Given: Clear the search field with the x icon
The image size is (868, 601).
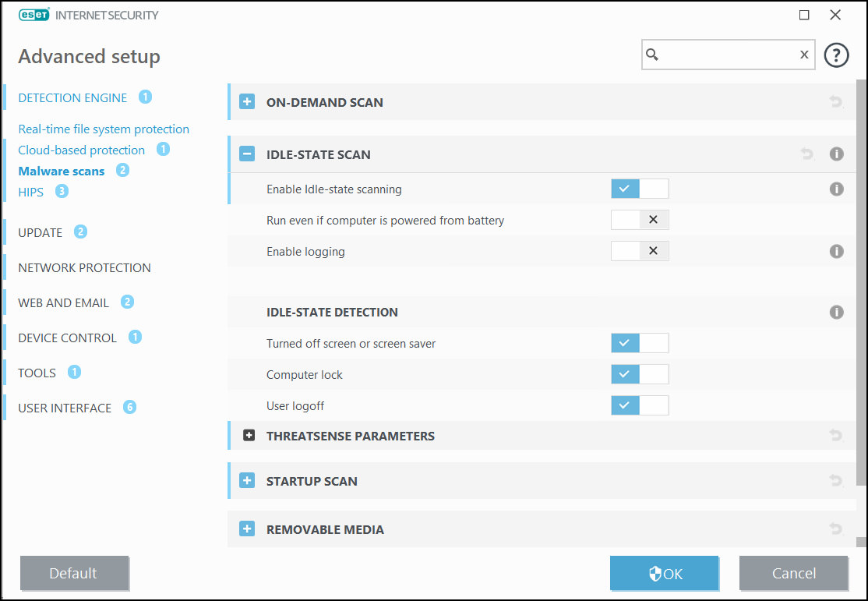Looking at the screenshot, I should (803, 55).
